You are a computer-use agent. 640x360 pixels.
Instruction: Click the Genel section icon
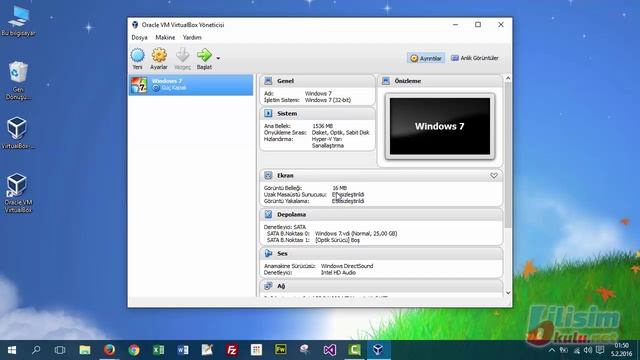(268, 81)
